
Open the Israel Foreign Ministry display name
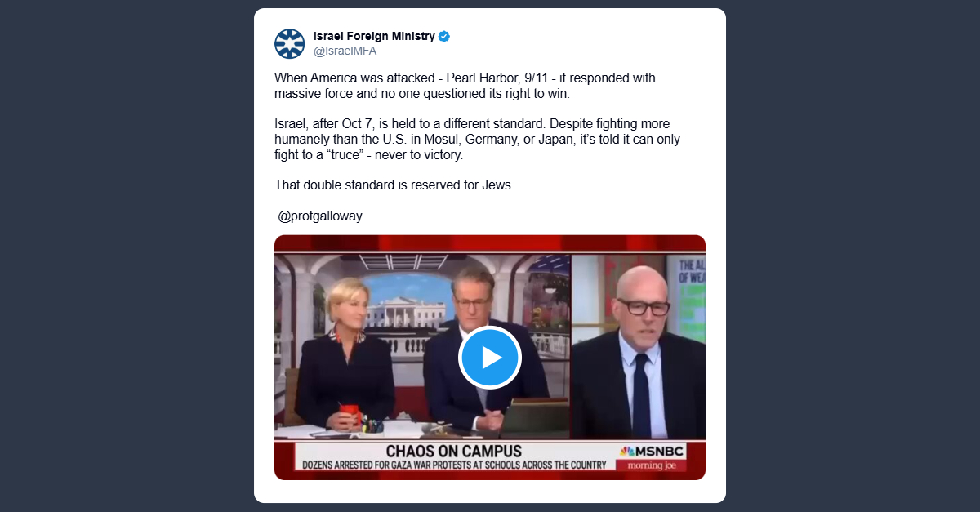(x=374, y=37)
